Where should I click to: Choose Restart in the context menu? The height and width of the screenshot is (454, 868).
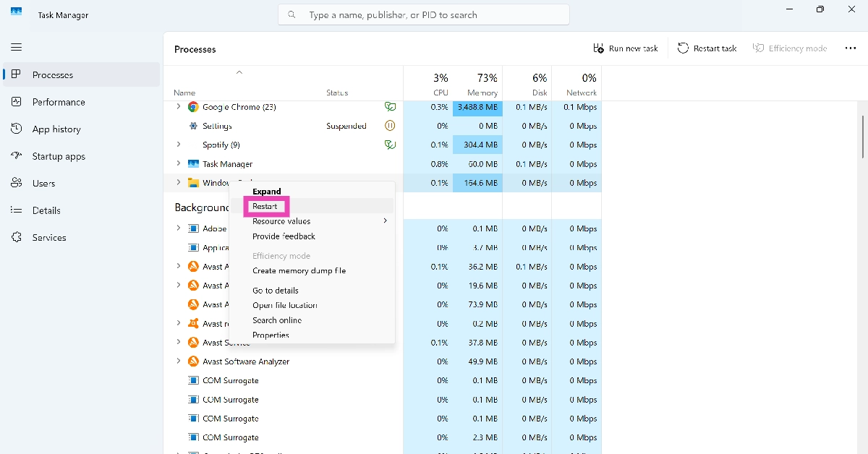(265, 206)
